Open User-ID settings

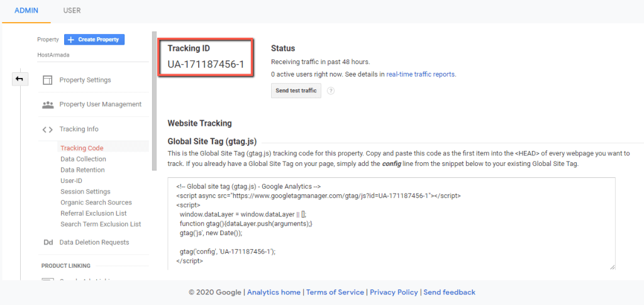72,180
